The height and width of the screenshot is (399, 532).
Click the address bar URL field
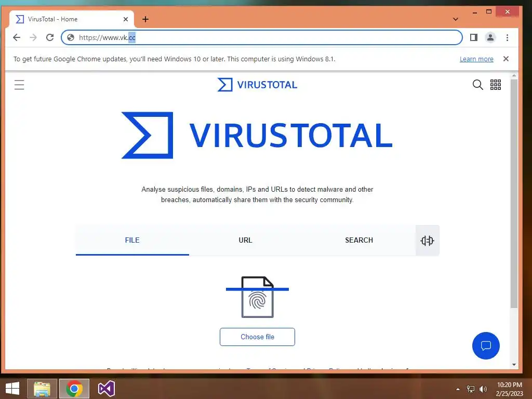(261, 37)
